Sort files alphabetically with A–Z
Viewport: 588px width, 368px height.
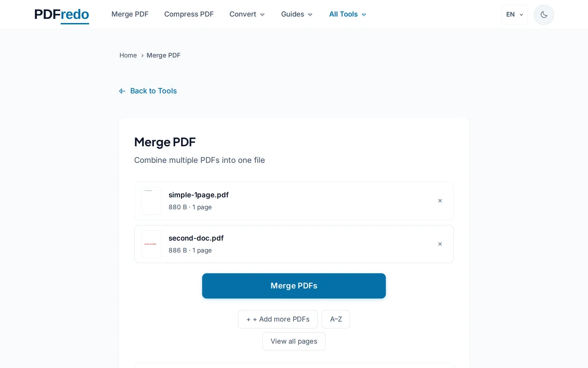click(335, 319)
